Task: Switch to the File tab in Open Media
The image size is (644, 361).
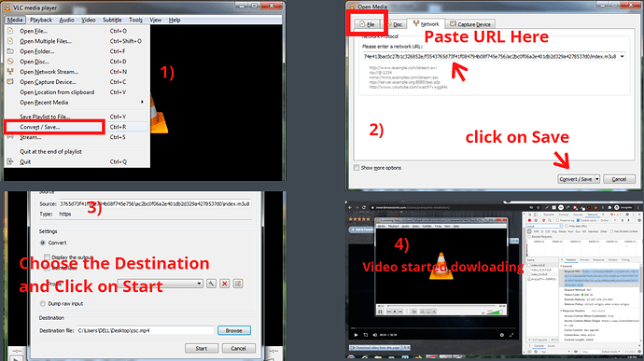Action: [x=367, y=24]
